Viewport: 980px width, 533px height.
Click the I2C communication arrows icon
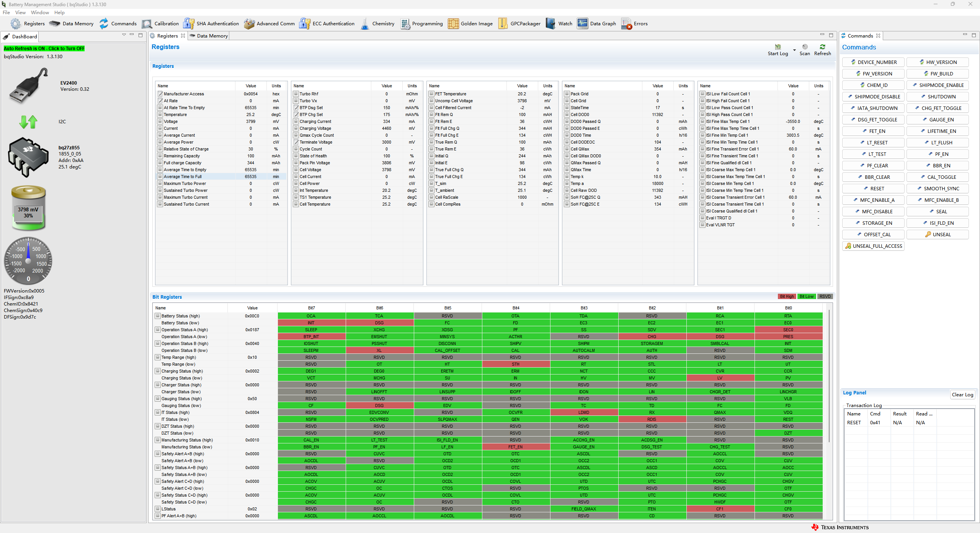tap(28, 122)
